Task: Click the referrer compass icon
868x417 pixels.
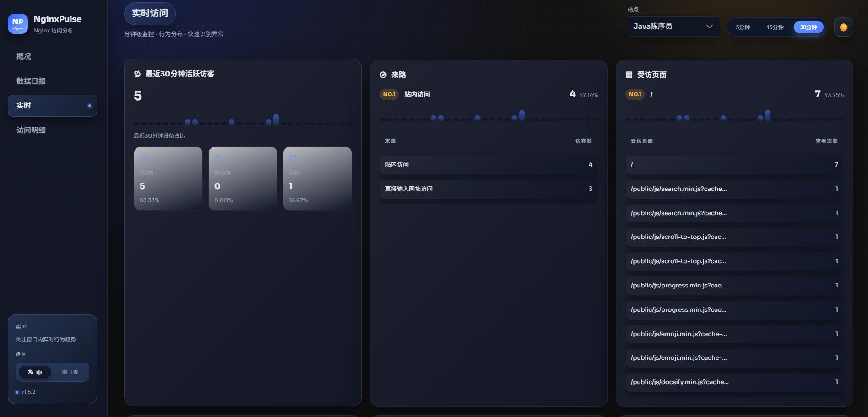Action: [x=383, y=75]
